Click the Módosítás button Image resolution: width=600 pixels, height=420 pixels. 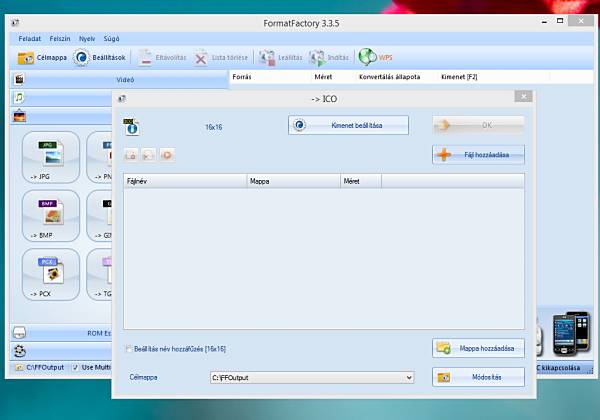478,377
